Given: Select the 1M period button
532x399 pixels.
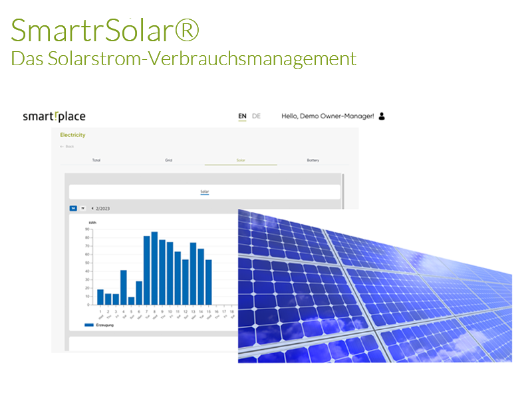Looking at the screenshot, I should 73,208.
